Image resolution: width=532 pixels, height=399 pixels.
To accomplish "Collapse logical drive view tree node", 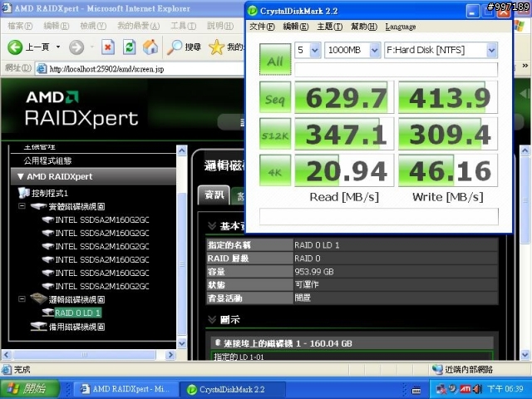I will 22,299.
